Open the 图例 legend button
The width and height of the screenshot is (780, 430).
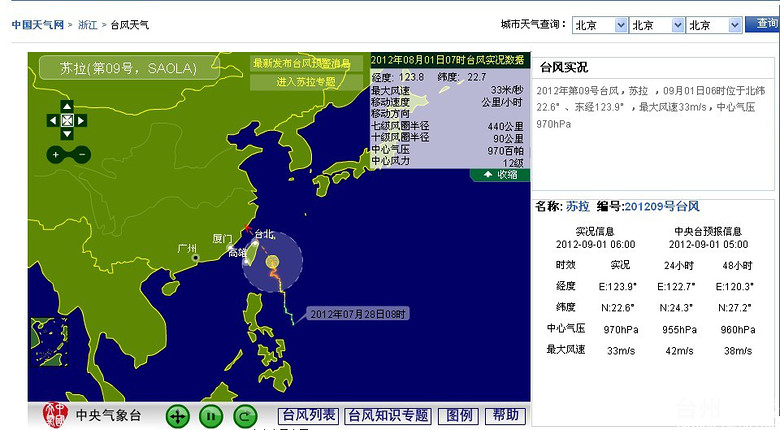coord(459,416)
